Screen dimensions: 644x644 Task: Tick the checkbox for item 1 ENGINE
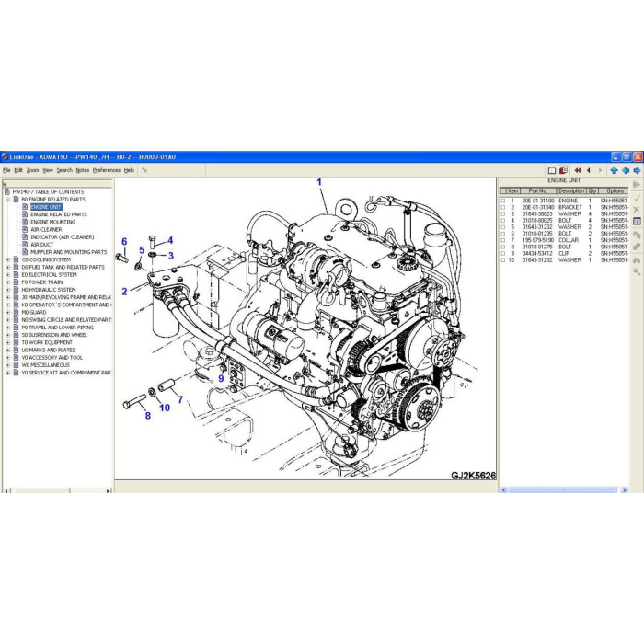pos(502,201)
